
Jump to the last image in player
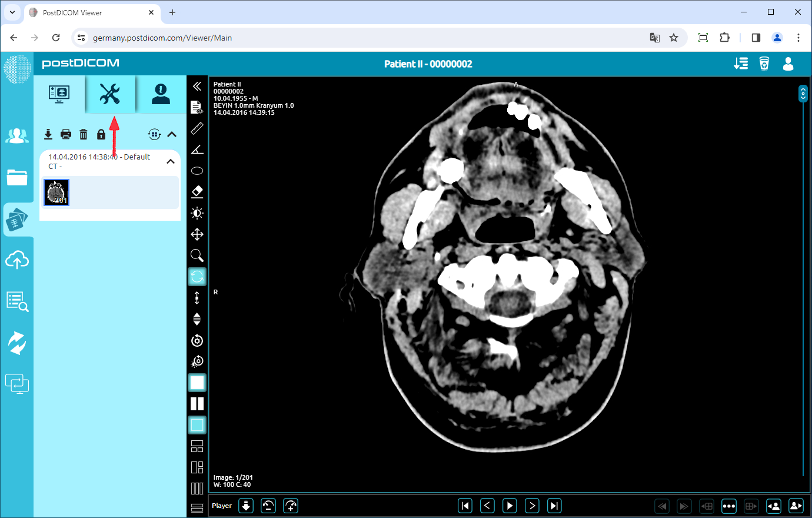coord(554,506)
